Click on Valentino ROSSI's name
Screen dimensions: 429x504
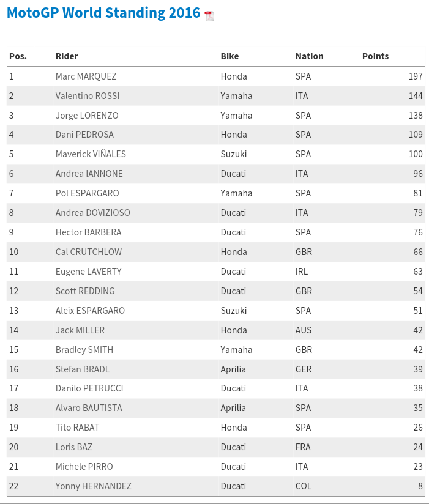coord(87,96)
